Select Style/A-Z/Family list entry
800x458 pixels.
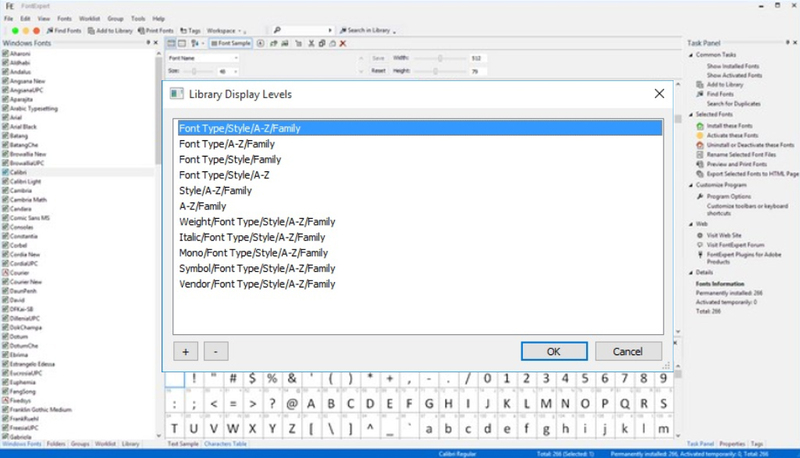[x=420, y=191]
